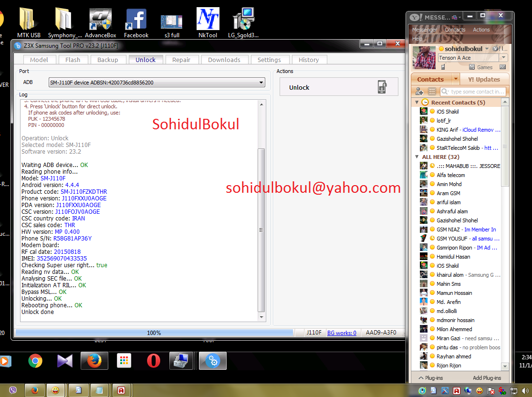Select the Unlock tab
Viewport: 532px width, 397px height.
point(145,60)
